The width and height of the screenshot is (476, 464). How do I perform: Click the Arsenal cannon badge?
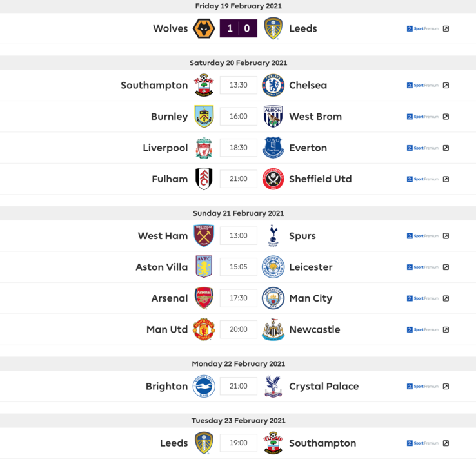(204, 298)
